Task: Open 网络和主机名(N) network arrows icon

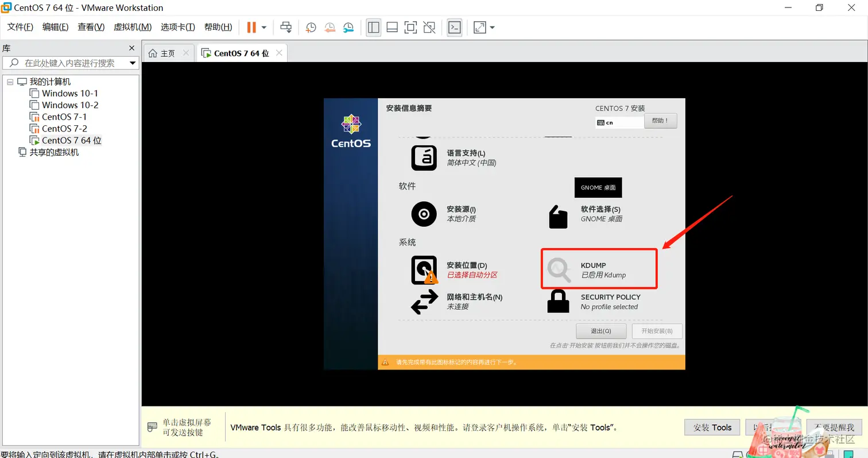Action: (424, 302)
